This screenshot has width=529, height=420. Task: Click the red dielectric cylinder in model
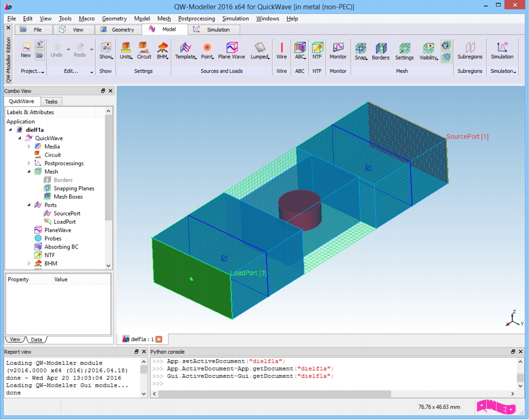pos(300,210)
